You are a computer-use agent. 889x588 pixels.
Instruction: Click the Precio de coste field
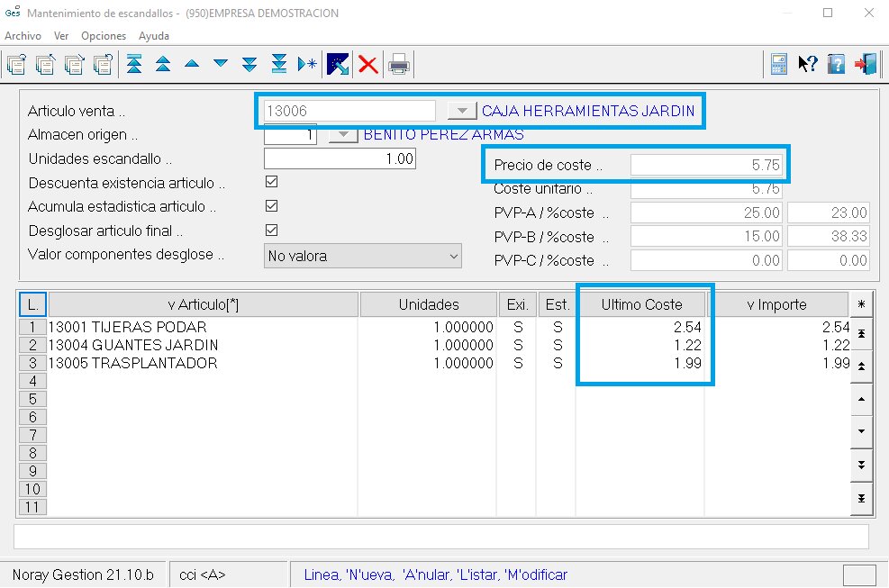pos(706,165)
